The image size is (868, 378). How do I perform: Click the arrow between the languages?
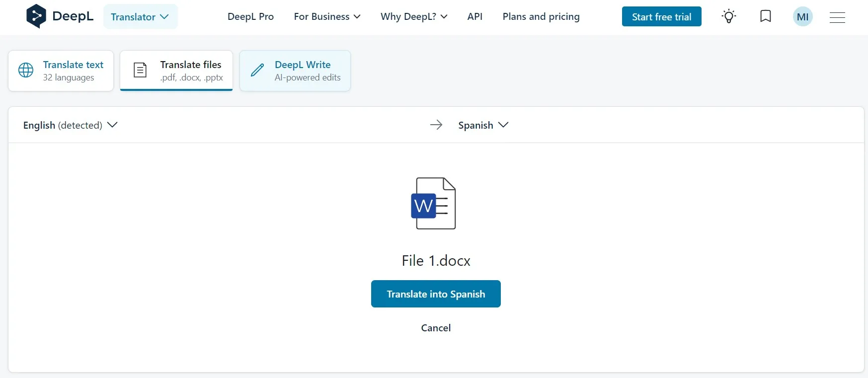point(436,125)
